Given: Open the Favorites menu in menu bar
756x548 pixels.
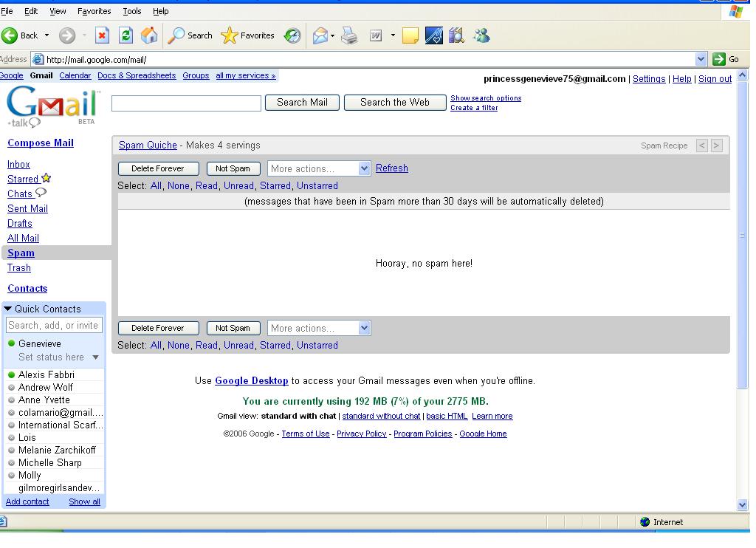Looking at the screenshot, I should coord(94,11).
